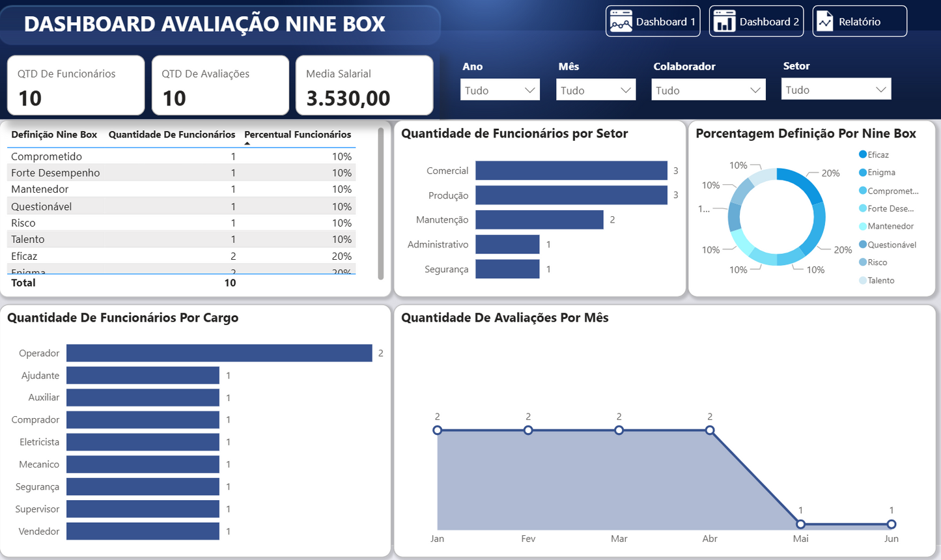Select the Comercial bar in sector chart
Screen dimensions: 941x560
571,170
